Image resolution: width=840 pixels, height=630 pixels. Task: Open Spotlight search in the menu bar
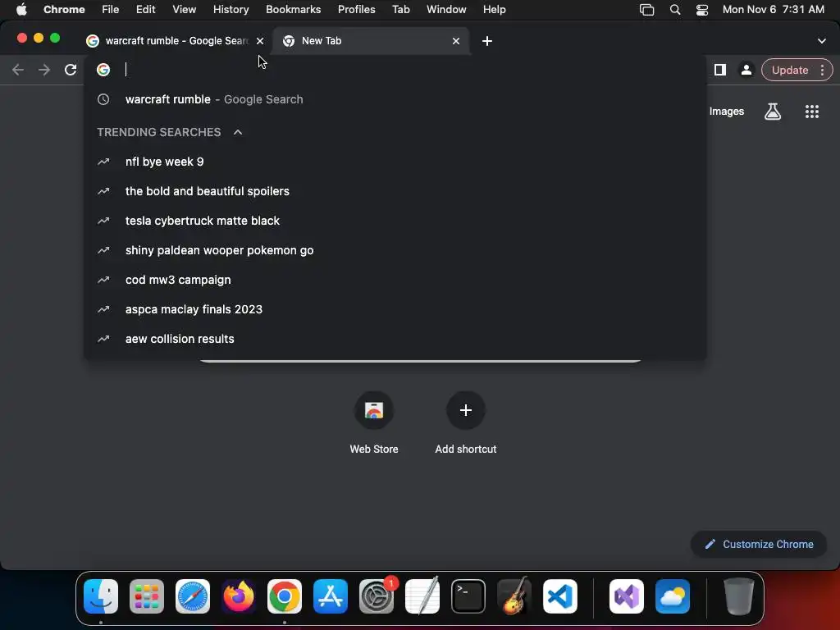pyautogui.click(x=675, y=10)
